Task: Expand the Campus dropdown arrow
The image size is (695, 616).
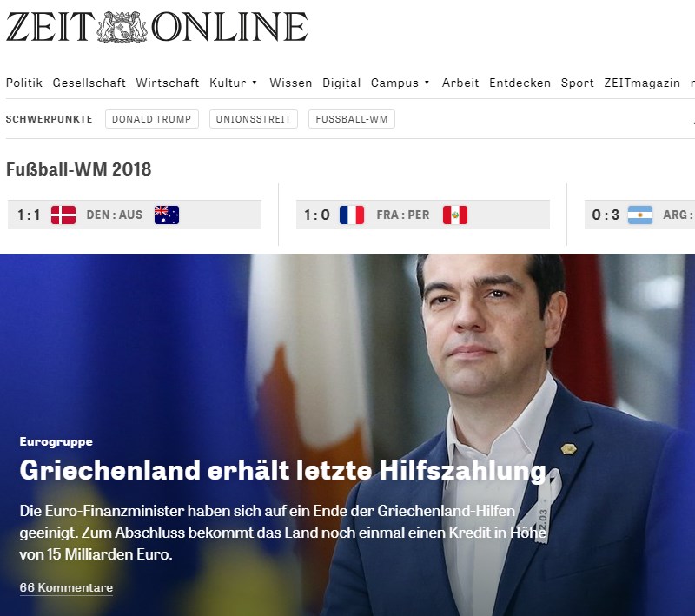Action: 427,83
